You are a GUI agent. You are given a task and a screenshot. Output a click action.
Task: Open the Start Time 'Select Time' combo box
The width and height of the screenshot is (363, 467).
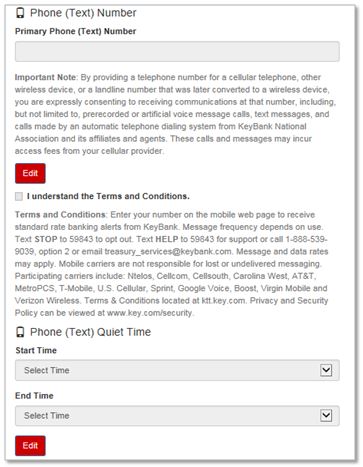177,370
